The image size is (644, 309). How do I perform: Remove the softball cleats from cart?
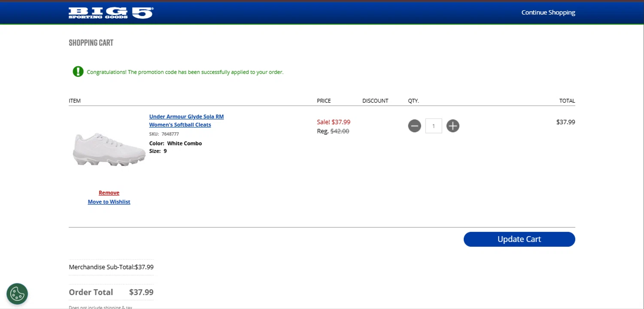click(109, 193)
